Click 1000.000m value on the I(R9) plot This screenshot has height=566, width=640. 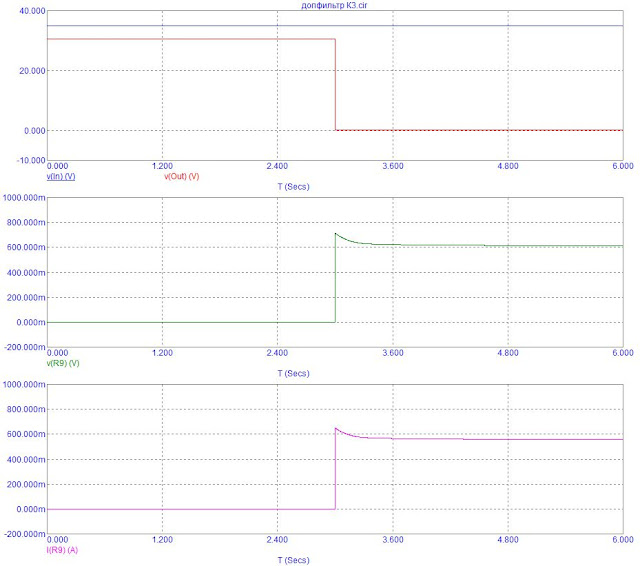pos(24,384)
